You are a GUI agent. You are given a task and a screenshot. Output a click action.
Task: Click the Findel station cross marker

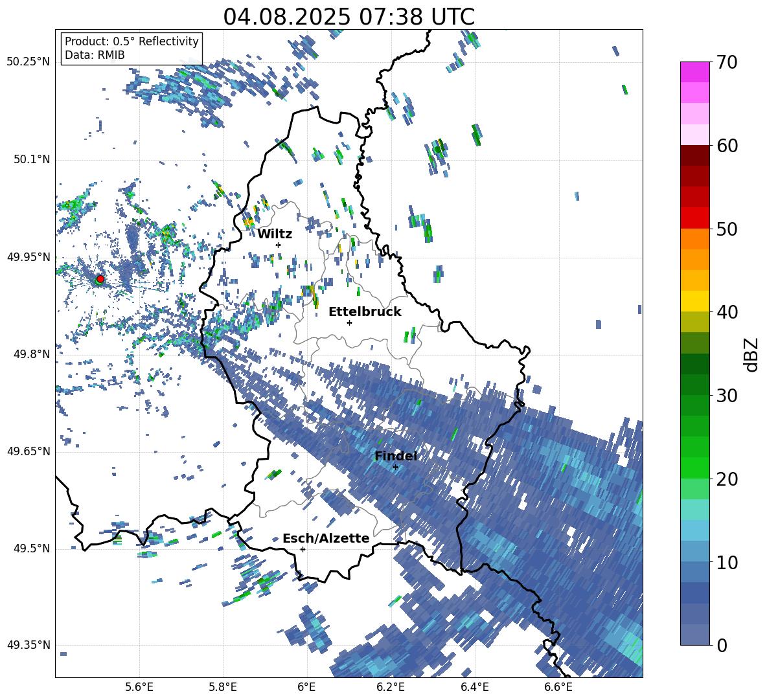pyautogui.click(x=395, y=468)
